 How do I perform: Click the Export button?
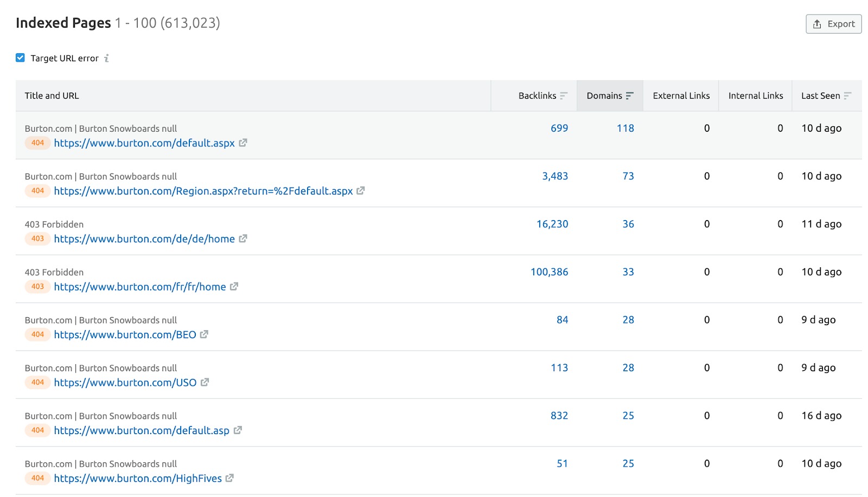[833, 24]
